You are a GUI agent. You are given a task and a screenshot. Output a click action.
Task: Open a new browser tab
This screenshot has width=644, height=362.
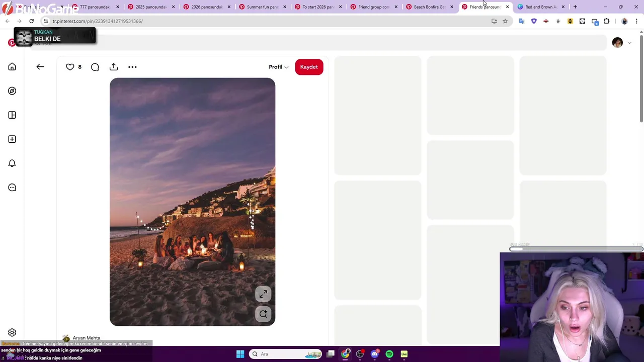click(x=575, y=7)
